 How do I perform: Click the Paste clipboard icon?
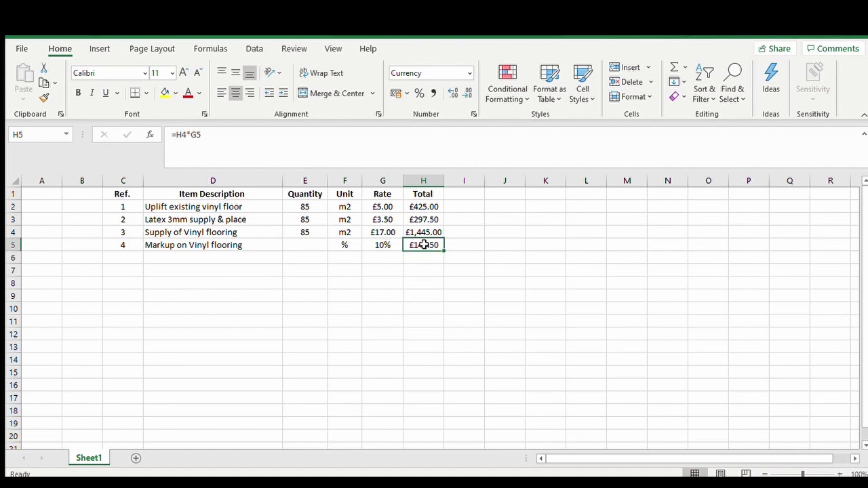(x=24, y=73)
